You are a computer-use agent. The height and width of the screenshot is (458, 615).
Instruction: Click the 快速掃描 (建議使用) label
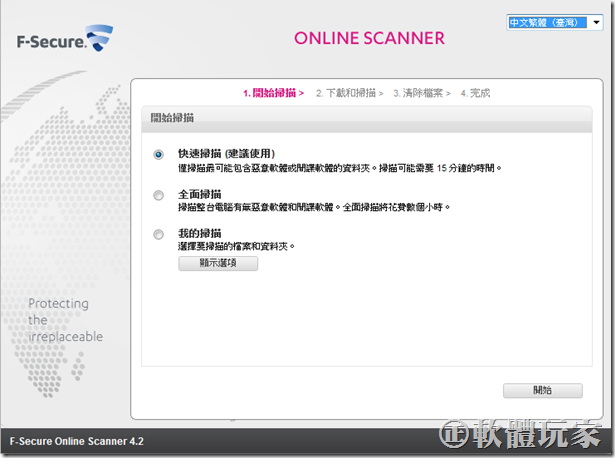226,153
